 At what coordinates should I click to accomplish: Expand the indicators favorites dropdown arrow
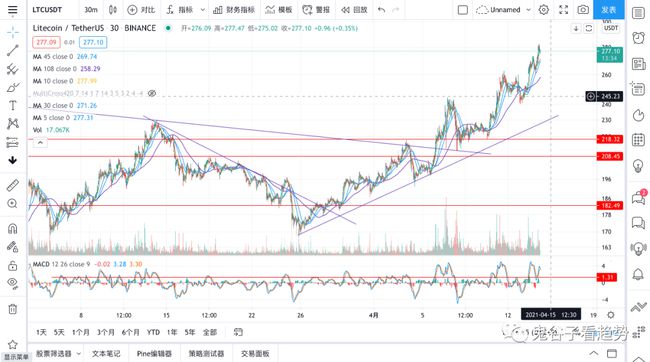point(202,10)
